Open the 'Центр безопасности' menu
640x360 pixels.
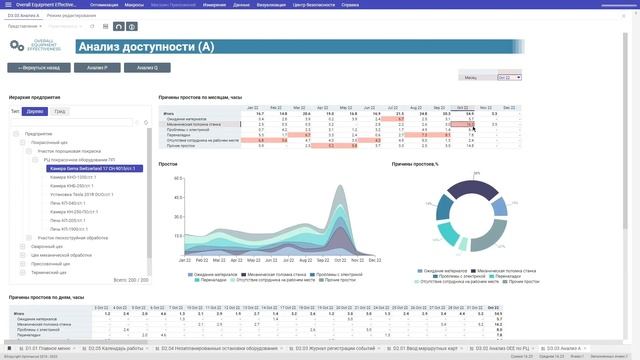point(313,5)
